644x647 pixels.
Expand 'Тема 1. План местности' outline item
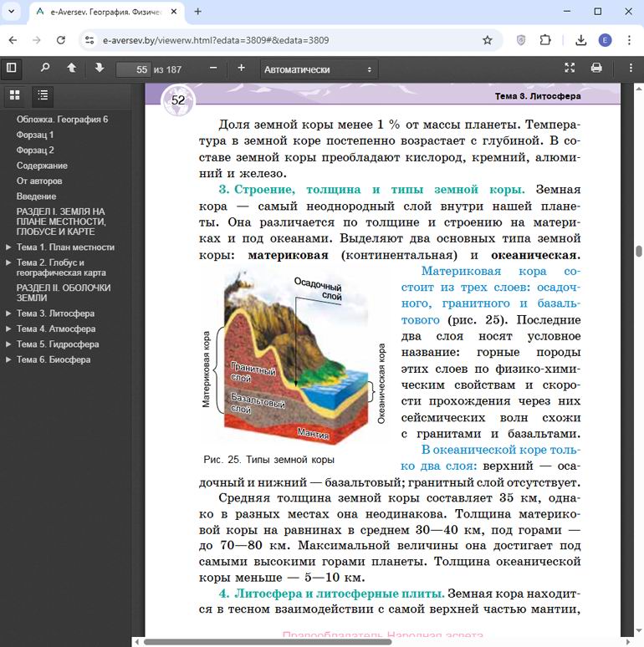point(8,247)
